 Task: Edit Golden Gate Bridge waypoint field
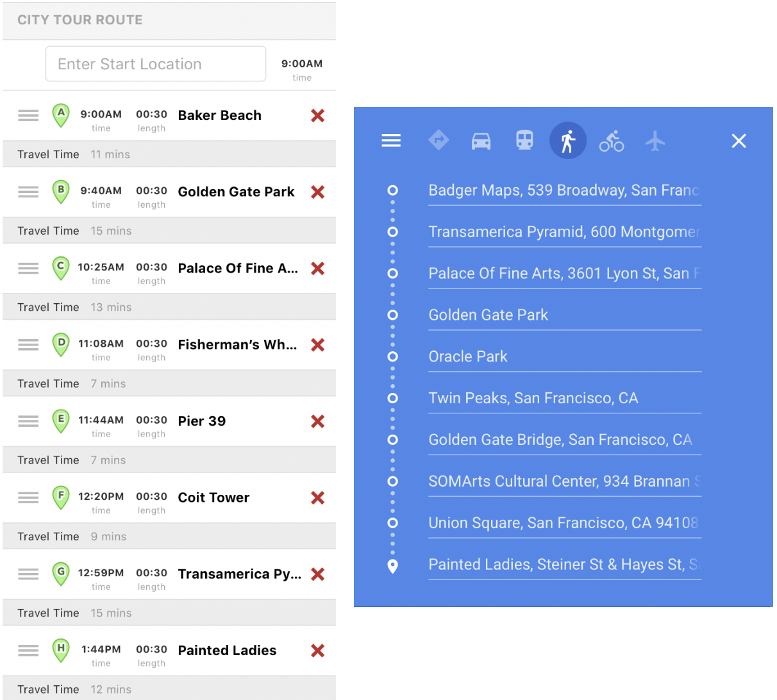click(565, 440)
